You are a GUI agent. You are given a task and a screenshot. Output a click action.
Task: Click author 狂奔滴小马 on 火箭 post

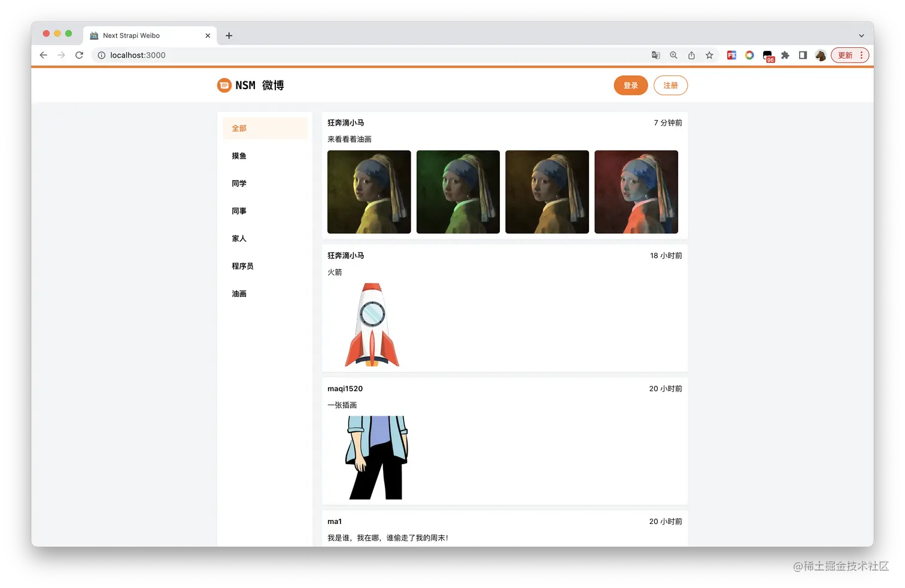345,255
